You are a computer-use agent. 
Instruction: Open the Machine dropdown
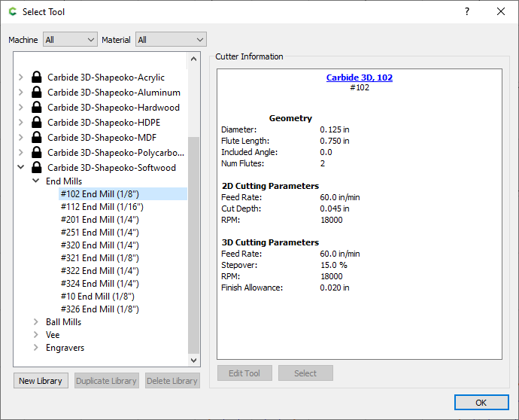pos(70,40)
